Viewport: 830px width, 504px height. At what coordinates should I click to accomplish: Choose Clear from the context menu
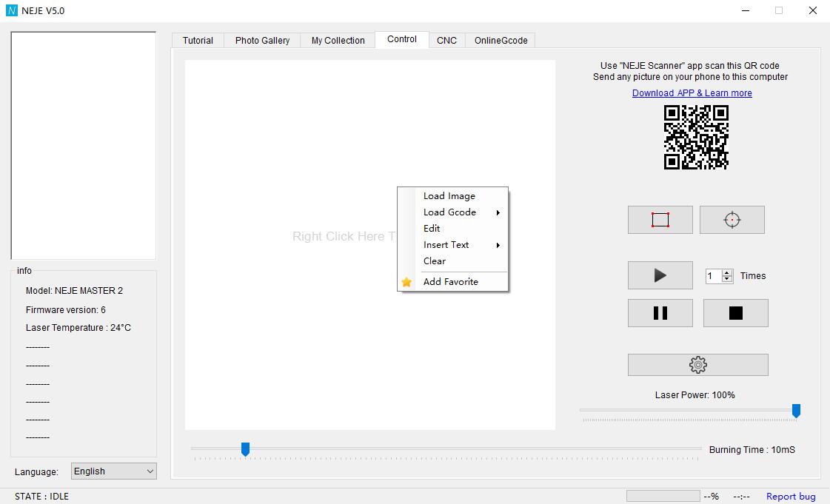point(452,261)
